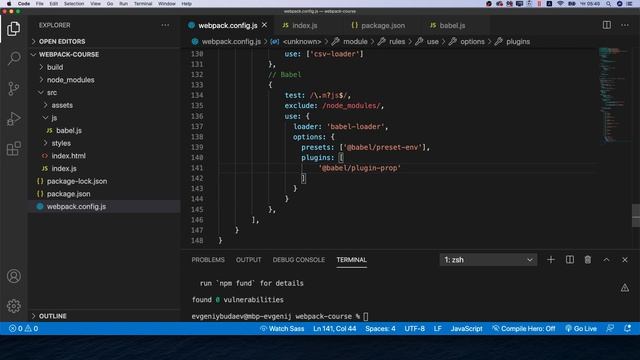Viewport: 640px width, 360px height.
Task: Change indentation via Spaces: 4
Action: 380,329
